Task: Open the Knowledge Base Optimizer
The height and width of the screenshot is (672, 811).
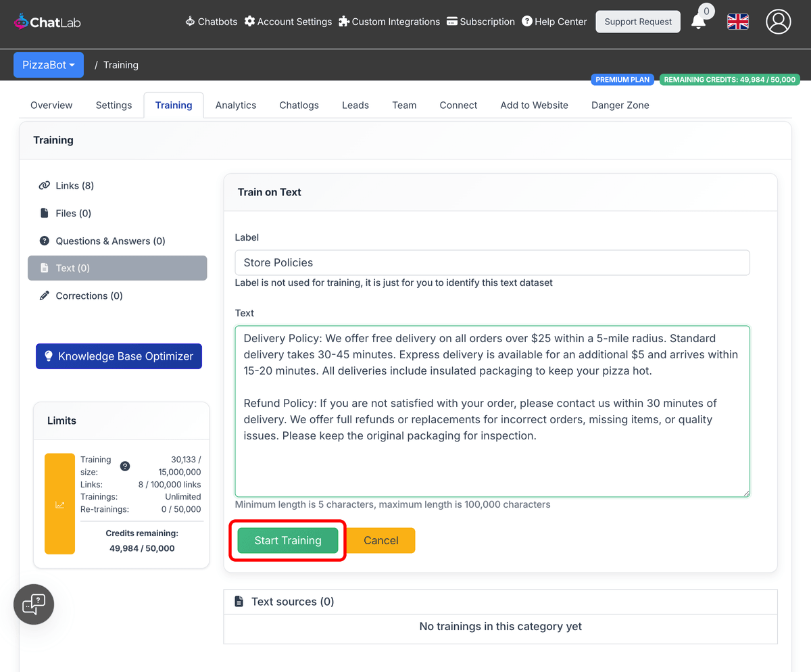Action: point(118,356)
